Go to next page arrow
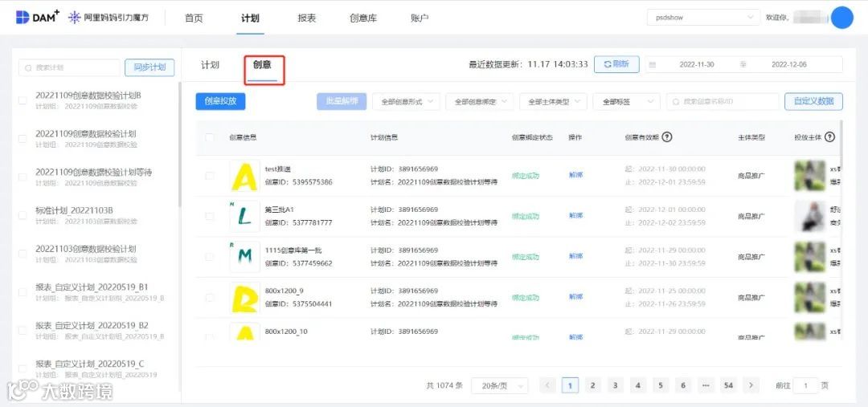 751,385
